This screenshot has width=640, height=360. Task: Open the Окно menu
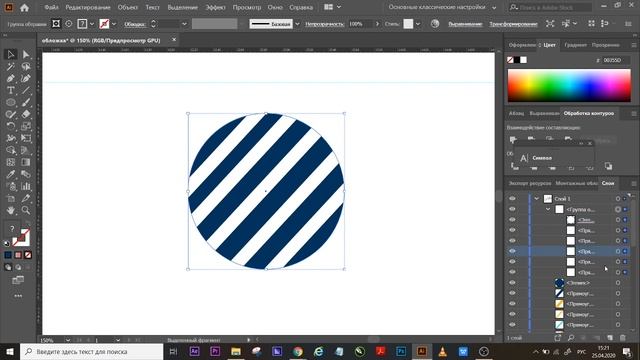click(275, 7)
